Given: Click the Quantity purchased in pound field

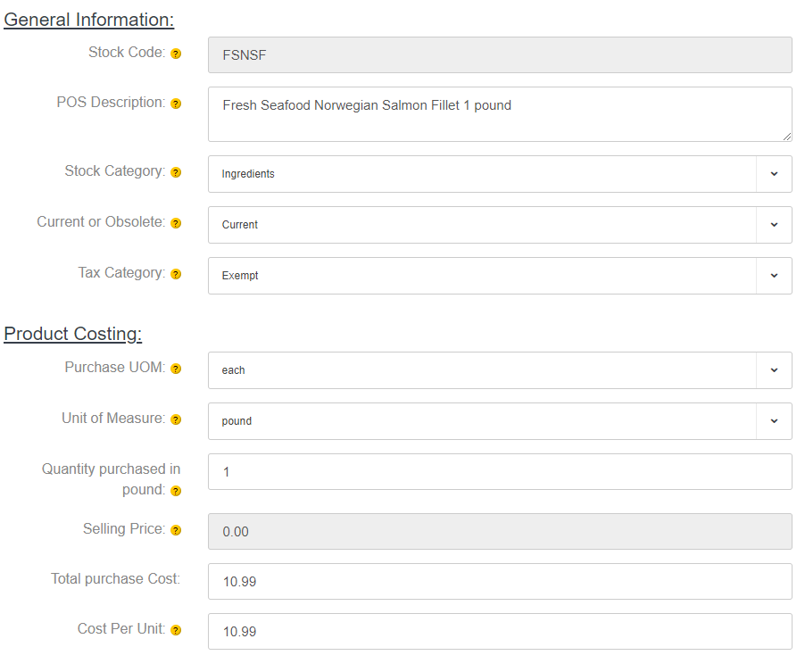Looking at the screenshot, I should pos(500,472).
